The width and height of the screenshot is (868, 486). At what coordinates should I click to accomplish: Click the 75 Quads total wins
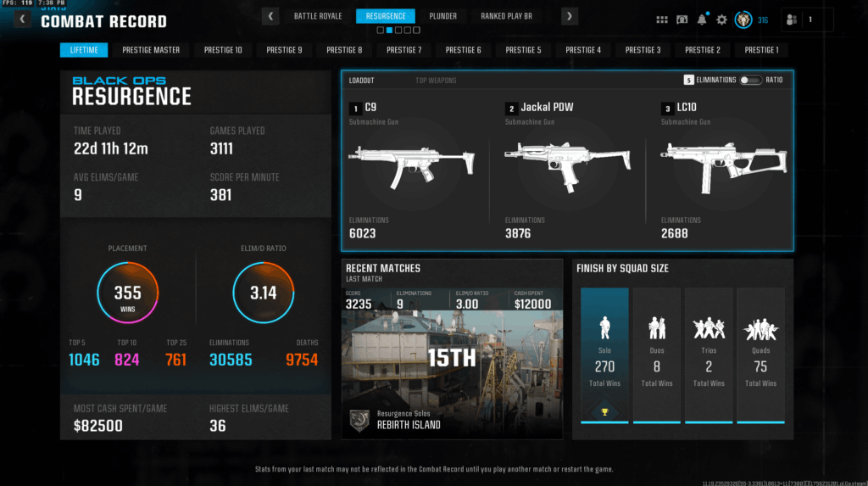click(x=760, y=367)
